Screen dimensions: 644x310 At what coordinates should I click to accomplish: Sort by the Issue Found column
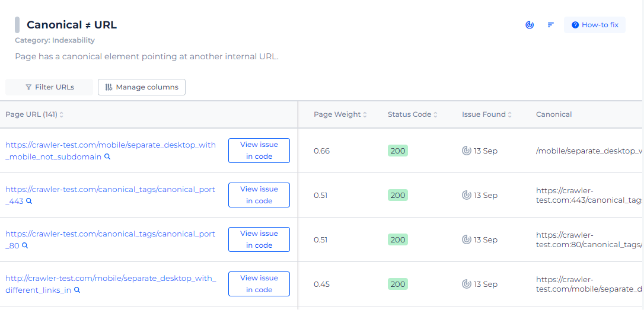[x=487, y=114]
